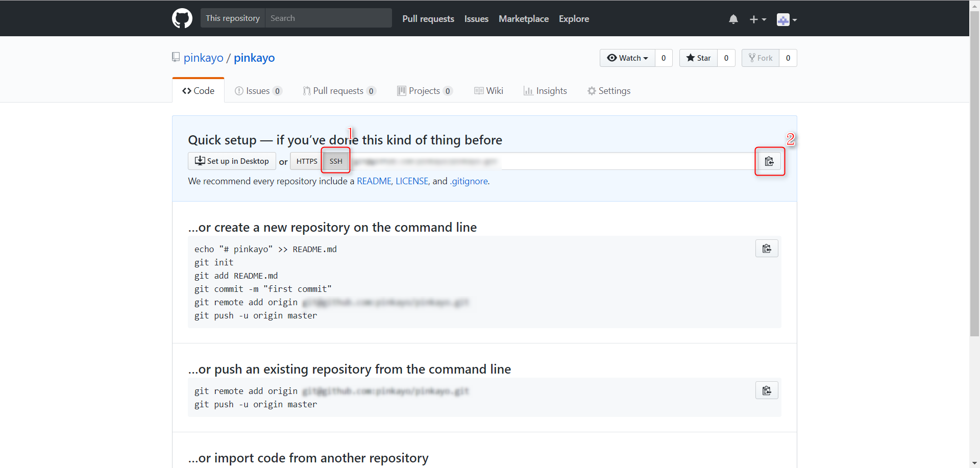Open the notifications bell
This screenshot has width=980, height=468.
[x=733, y=19]
